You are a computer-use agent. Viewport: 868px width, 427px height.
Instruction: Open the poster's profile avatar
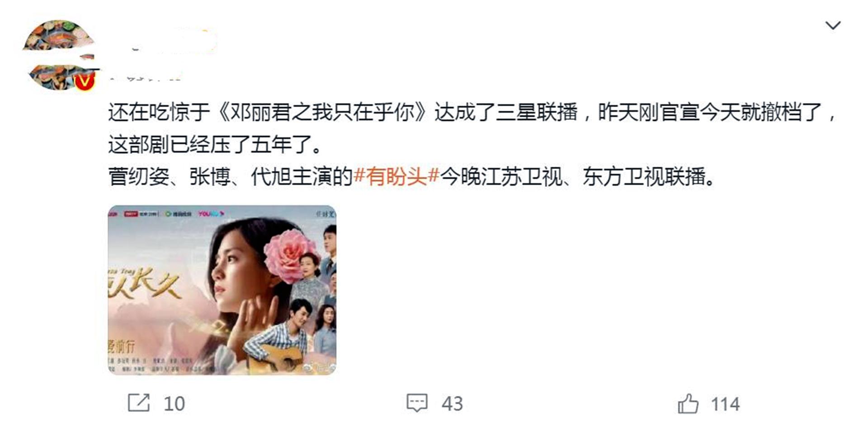(60, 55)
